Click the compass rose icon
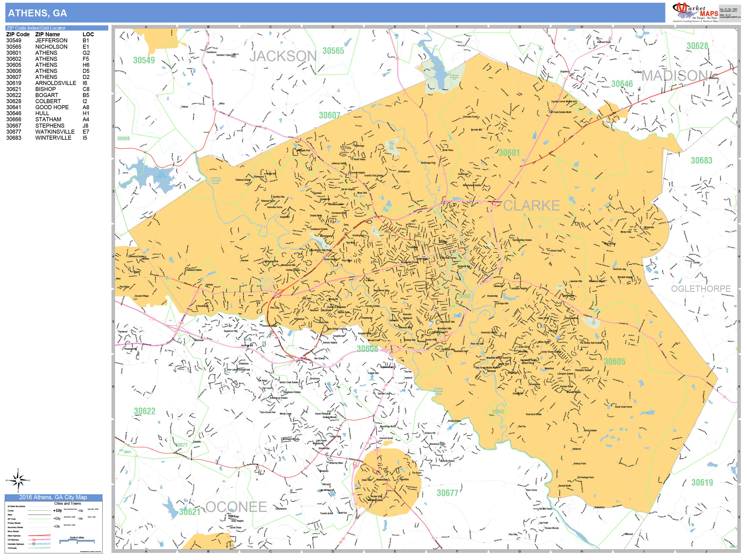Image resolution: width=747 pixels, height=560 pixels. click(x=18, y=480)
